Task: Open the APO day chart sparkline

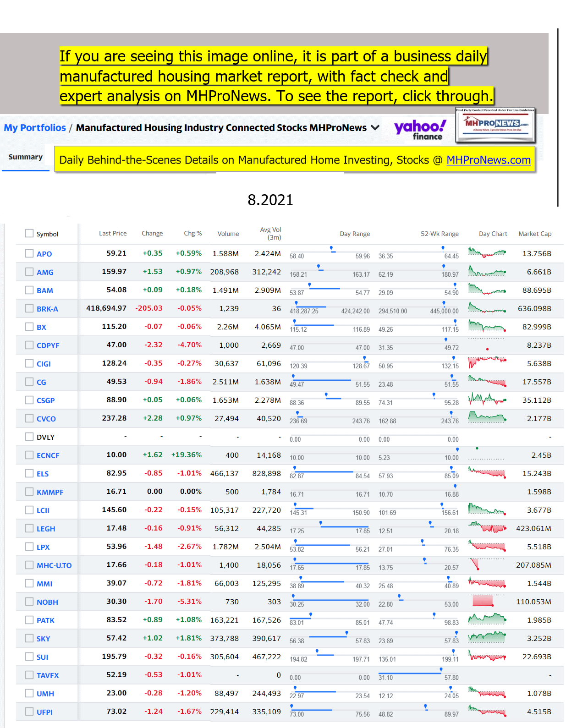Action: [x=487, y=253]
